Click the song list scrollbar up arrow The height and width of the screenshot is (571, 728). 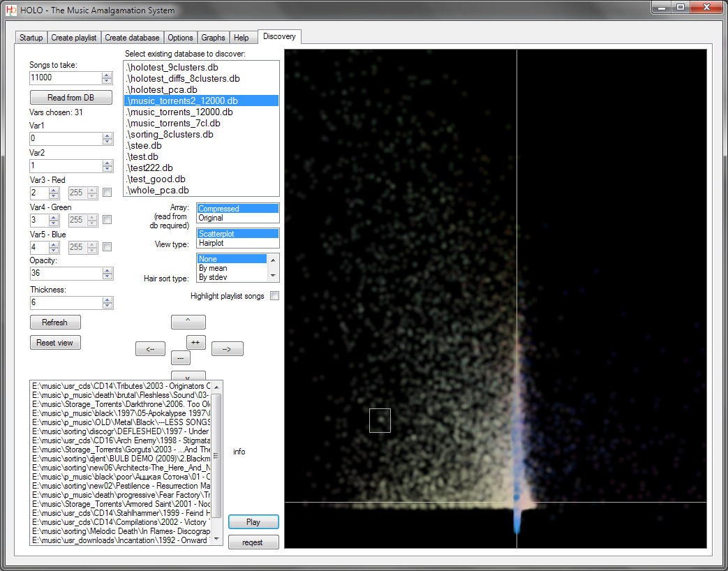[216, 387]
